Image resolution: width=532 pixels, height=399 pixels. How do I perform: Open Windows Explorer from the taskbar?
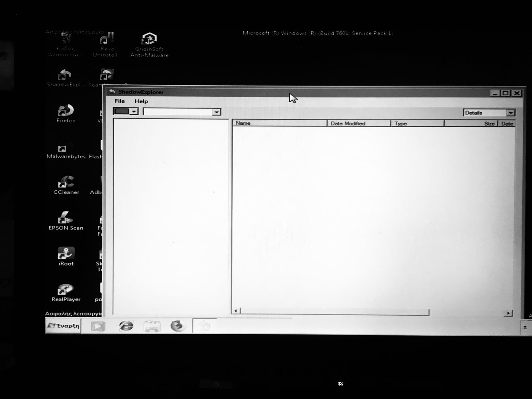click(x=152, y=326)
